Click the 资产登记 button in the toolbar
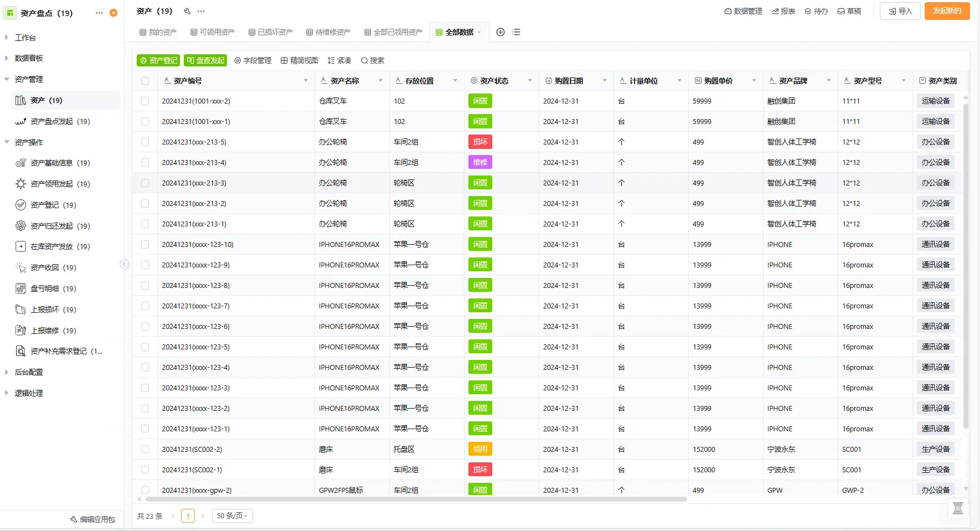Viewport: 980px width, 531px height. (158, 60)
